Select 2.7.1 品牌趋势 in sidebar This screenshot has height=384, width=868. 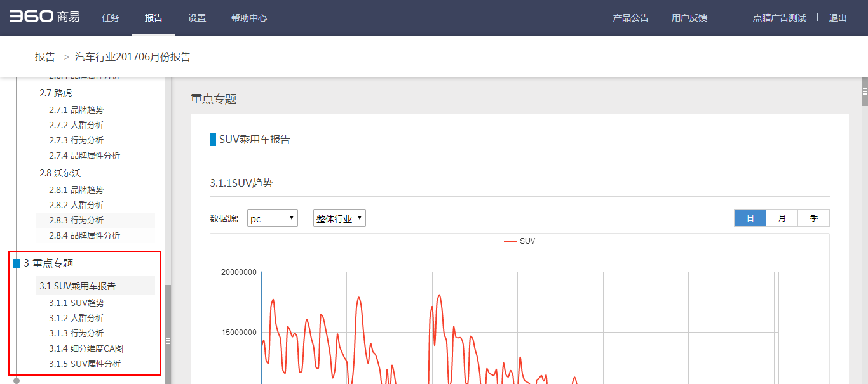(76, 110)
